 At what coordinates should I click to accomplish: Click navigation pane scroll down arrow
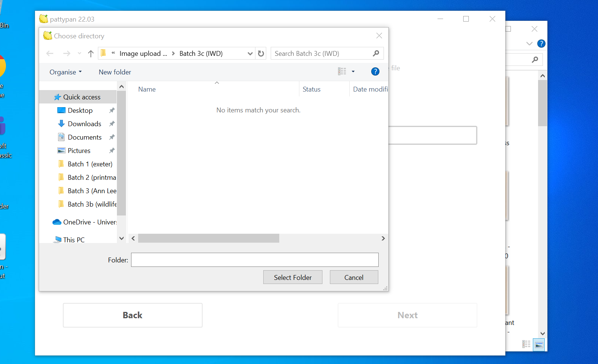point(121,238)
